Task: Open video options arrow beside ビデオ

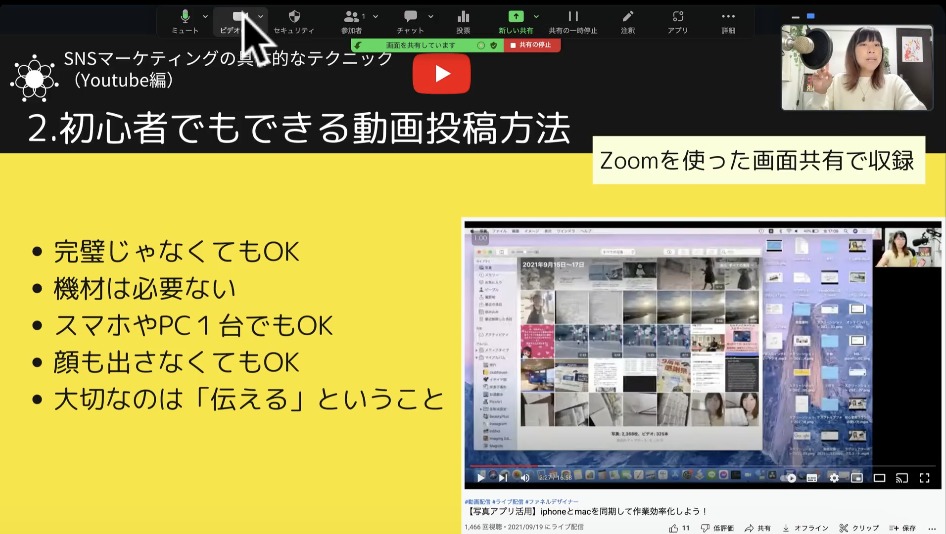Action: pyautogui.click(x=260, y=16)
